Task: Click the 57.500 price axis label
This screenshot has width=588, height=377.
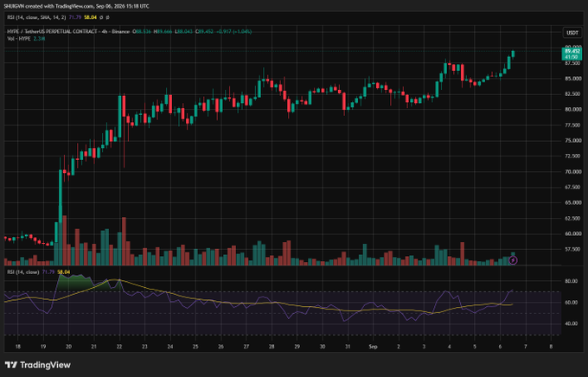Action: pos(573,249)
